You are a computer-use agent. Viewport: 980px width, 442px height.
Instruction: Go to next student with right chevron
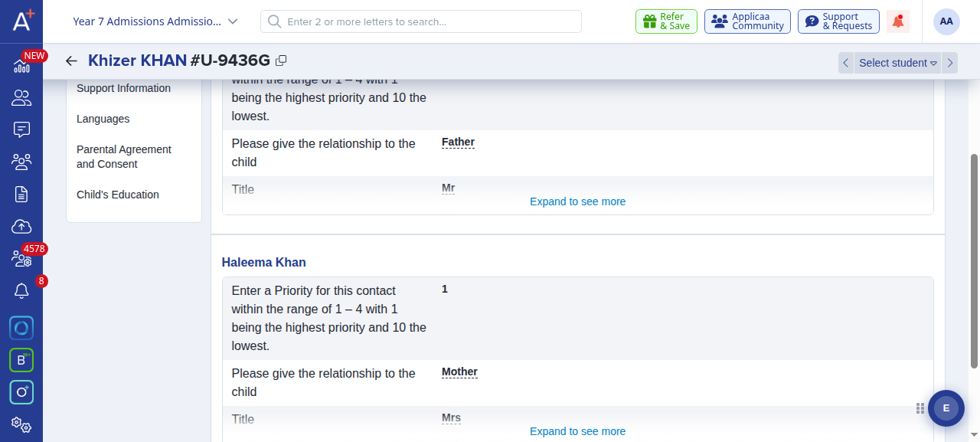point(950,63)
